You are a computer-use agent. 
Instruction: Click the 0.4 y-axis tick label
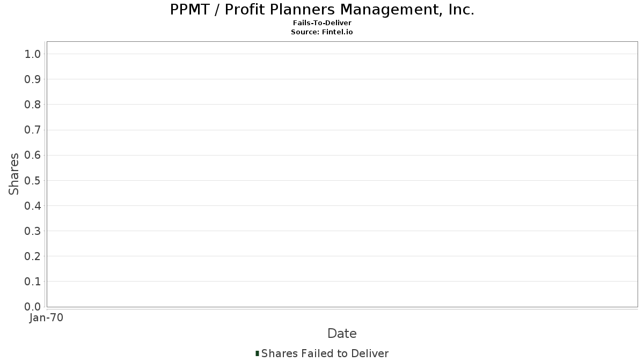pos(33,206)
